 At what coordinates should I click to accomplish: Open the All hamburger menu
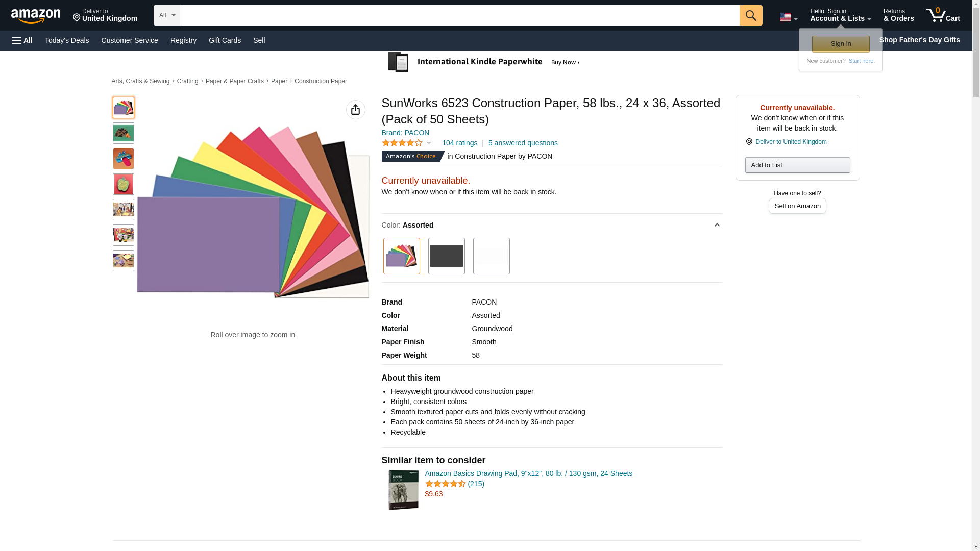click(x=22, y=40)
